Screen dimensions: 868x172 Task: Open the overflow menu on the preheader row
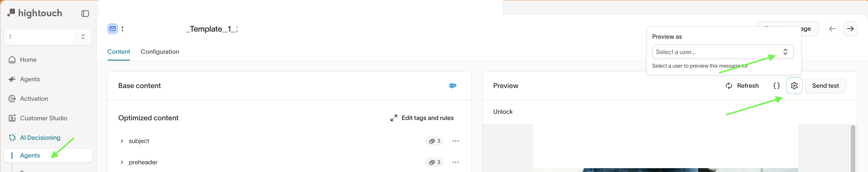(x=455, y=162)
